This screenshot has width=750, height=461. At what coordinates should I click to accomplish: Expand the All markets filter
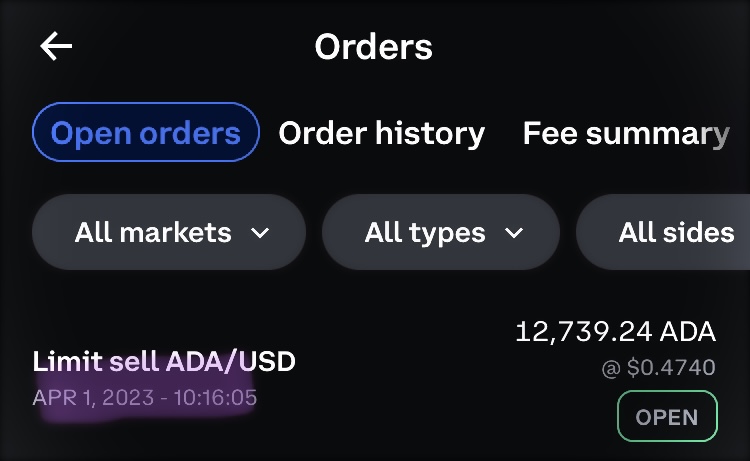(168, 233)
